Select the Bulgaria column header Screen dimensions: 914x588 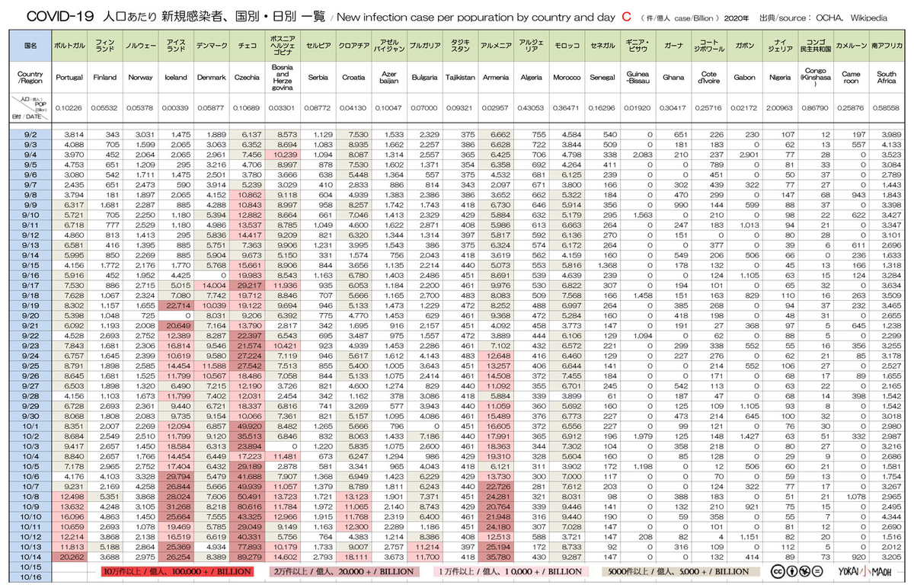point(423,78)
